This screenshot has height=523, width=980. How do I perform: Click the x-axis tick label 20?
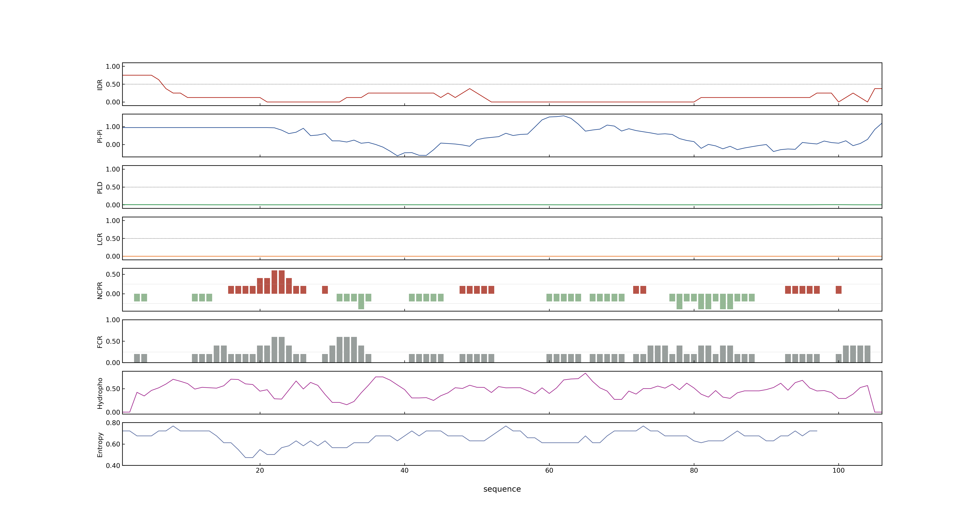(x=260, y=470)
